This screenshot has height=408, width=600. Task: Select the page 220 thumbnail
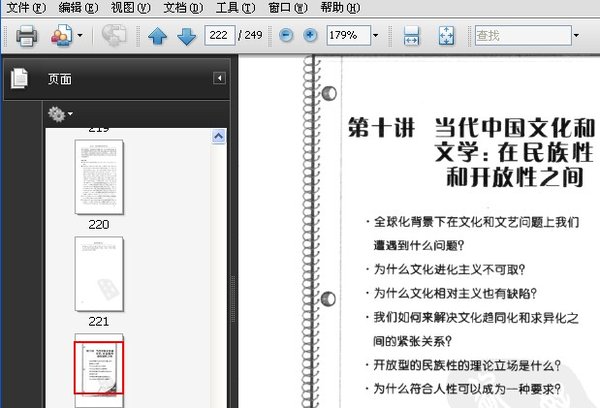(x=99, y=175)
